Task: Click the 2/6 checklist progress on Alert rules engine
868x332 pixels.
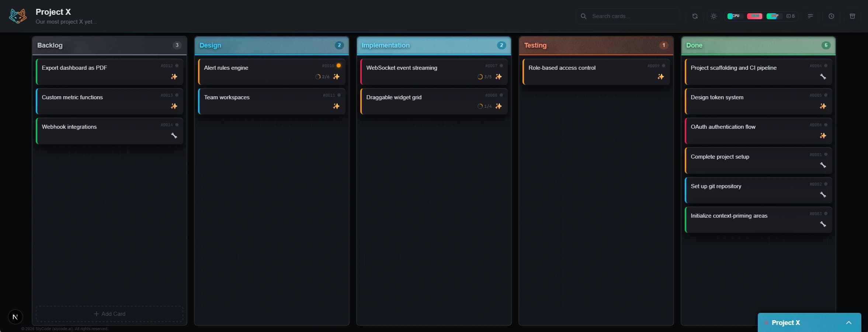Action: coord(322,77)
